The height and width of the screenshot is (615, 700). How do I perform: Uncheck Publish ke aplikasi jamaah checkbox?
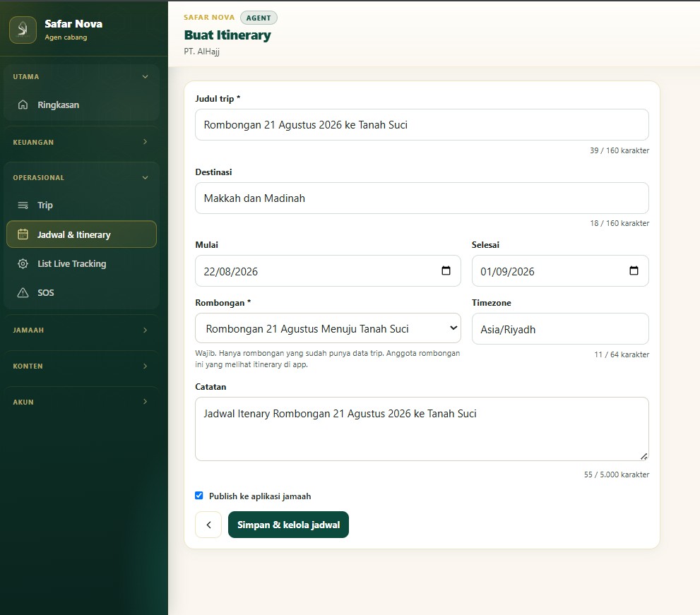(x=199, y=496)
